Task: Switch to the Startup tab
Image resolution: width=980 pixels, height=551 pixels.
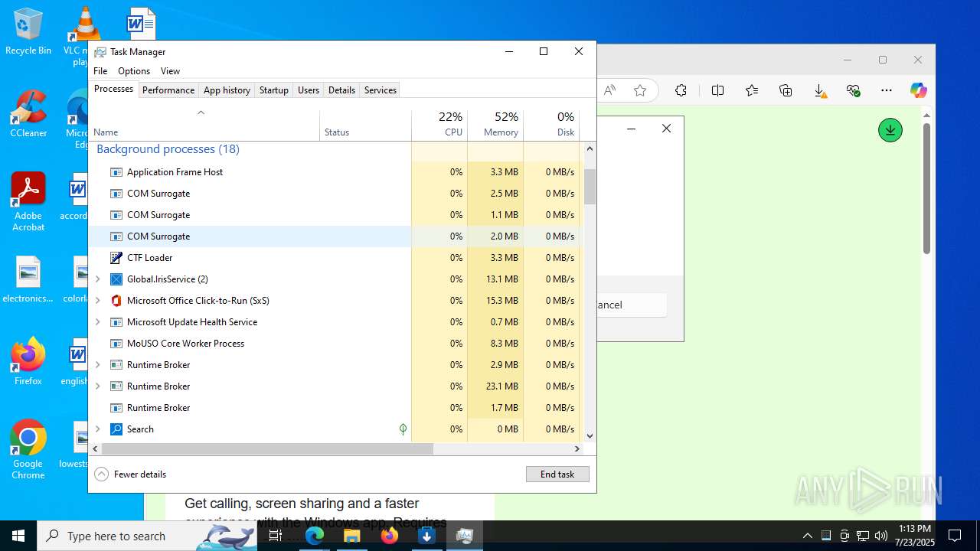Action: [273, 90]
